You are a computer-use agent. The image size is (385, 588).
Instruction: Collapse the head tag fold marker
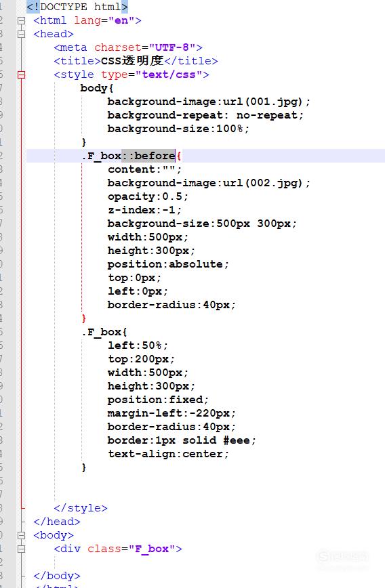pos(22,34)
